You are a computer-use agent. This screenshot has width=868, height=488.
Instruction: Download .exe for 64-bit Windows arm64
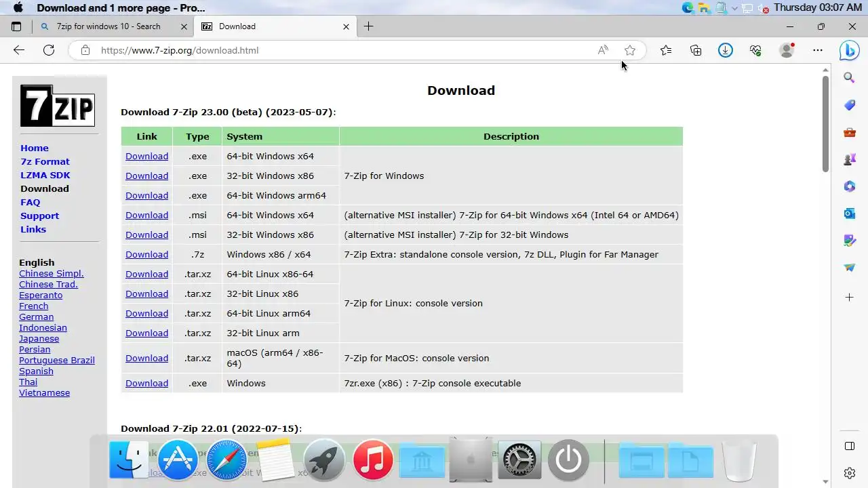click(x=146, y=195)
